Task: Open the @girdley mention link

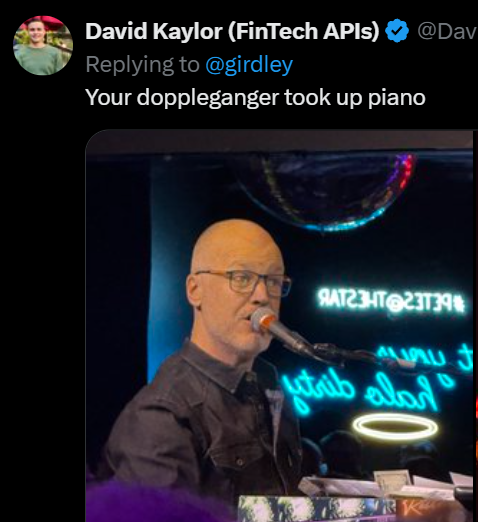Action: [249, 64]
